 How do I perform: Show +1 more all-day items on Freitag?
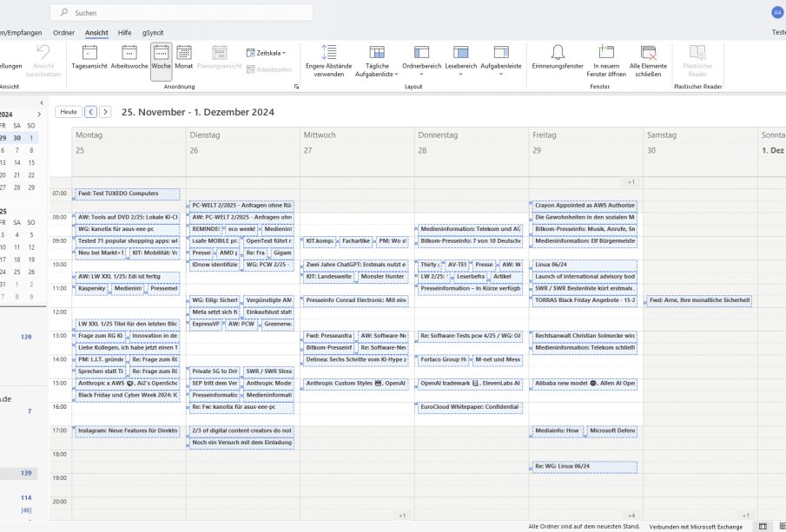(x=631, y=182)
